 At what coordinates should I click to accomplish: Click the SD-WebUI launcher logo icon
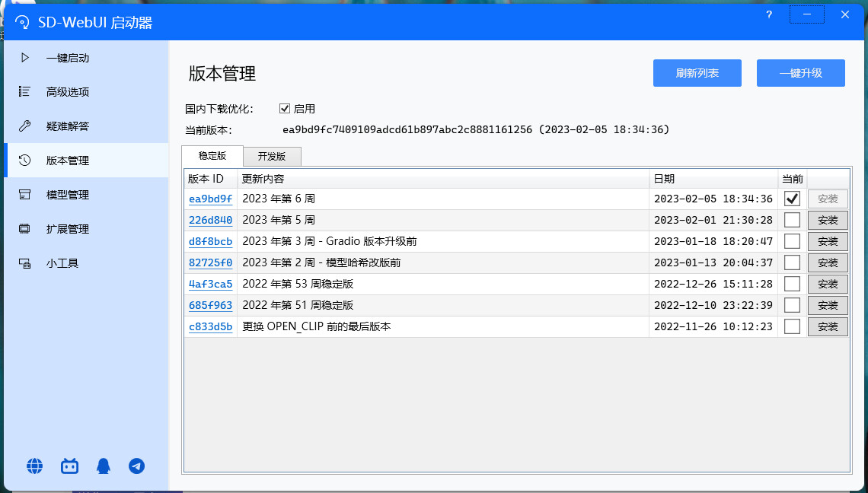click(21, 22)
